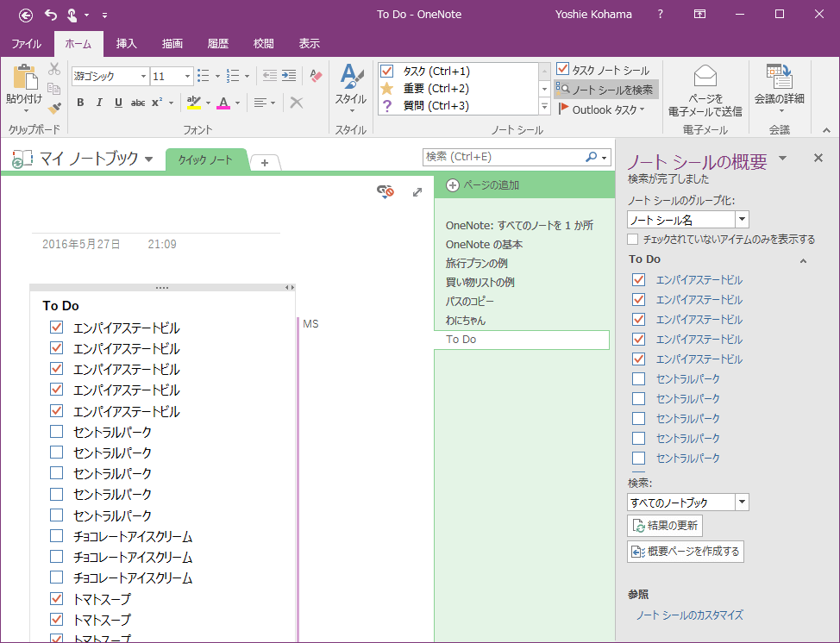This screenshot has width=840, height=643.
Task: Switch to the 挿入 ribbon tab
Action: (x=127, y=43)
